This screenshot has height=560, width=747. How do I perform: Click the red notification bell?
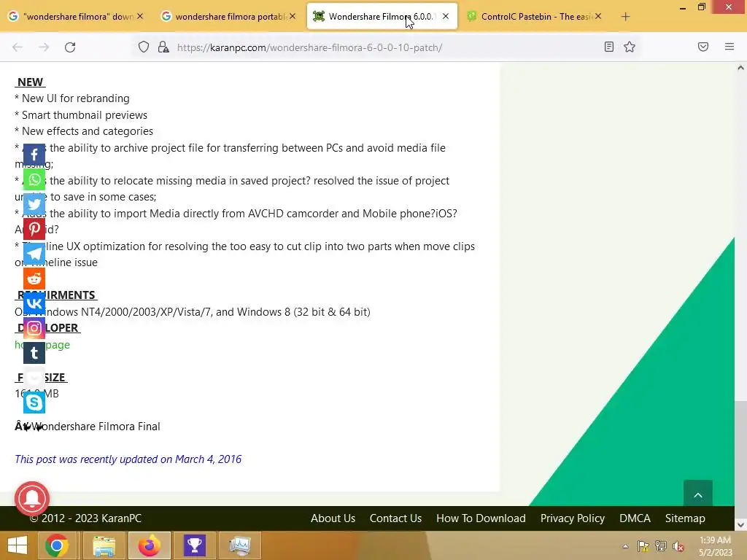(32, 499)
